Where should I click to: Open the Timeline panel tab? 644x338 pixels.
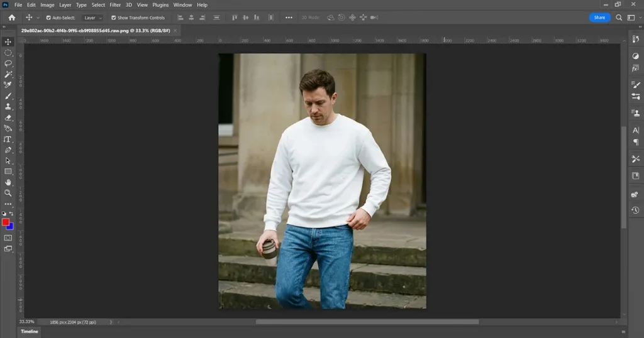point(30,332)
